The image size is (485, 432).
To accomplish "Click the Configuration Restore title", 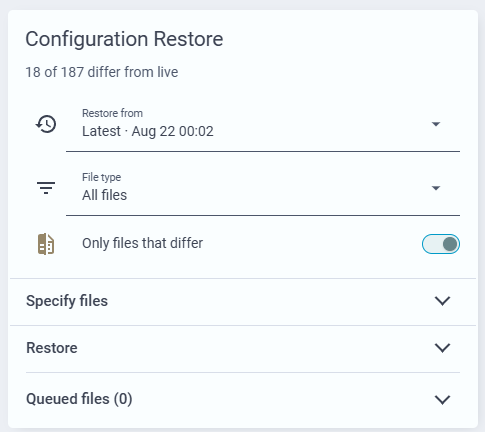I will tap(124, 39).
